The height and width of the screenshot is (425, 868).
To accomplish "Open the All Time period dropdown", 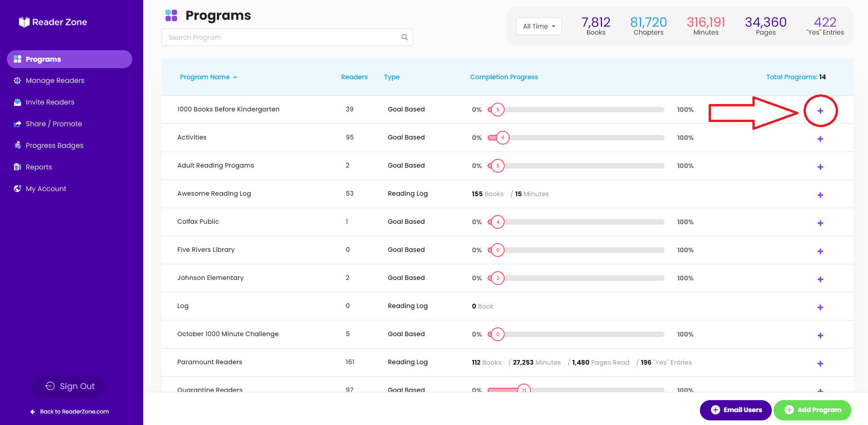I will [539, 26].
